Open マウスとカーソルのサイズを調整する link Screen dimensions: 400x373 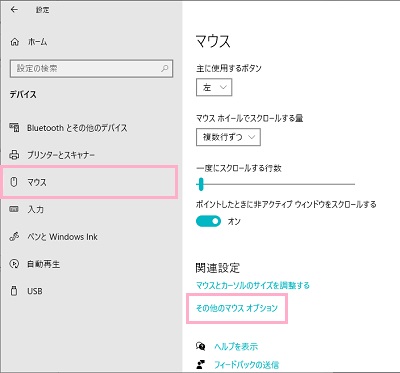pos(253,285)
